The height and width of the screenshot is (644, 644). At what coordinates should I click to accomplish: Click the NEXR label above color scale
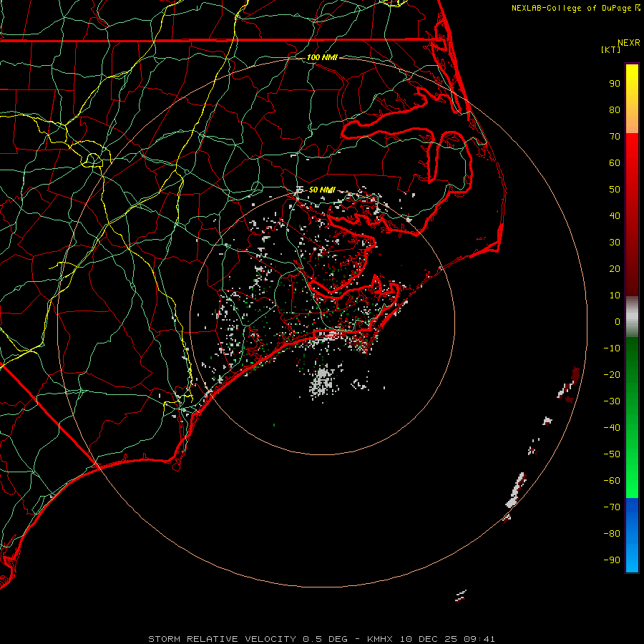pyautogui.click(x=629, y=43)
